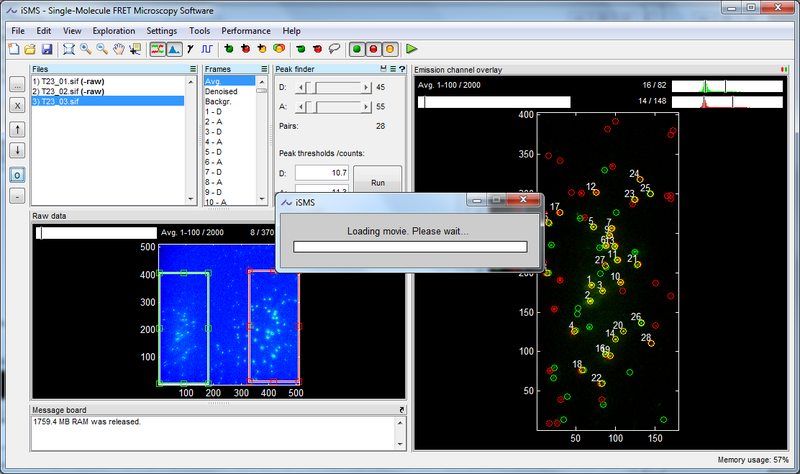800x474 pixels.
Task: Open the Exploration menu
Action: [x=113, y=31]
